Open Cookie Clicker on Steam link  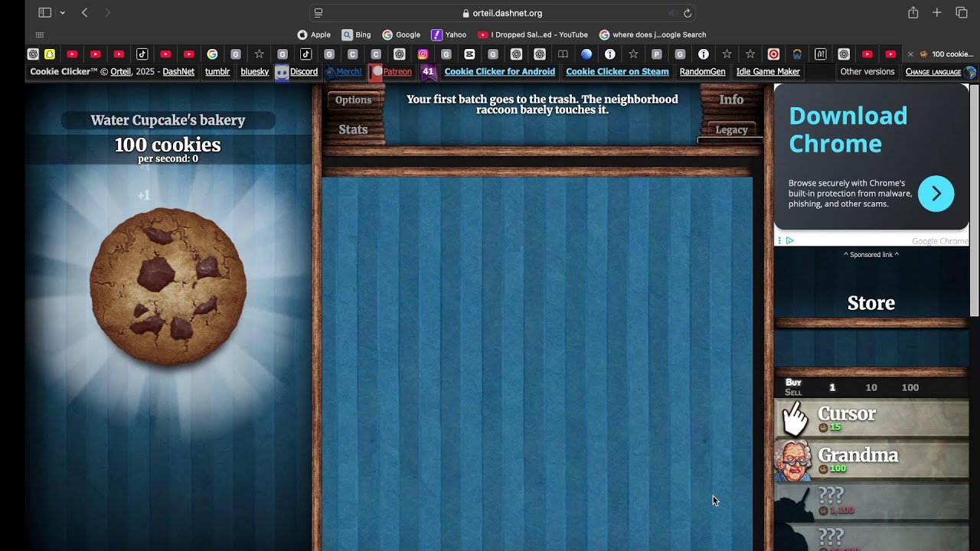click(617, 72)
